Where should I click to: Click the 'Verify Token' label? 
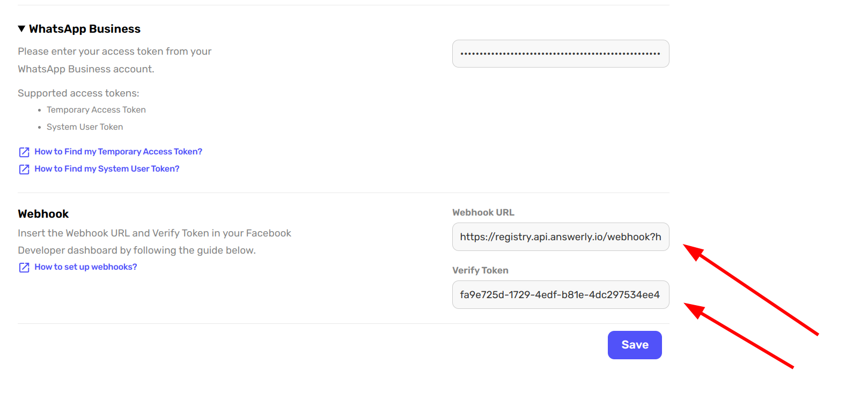point(480,270)
